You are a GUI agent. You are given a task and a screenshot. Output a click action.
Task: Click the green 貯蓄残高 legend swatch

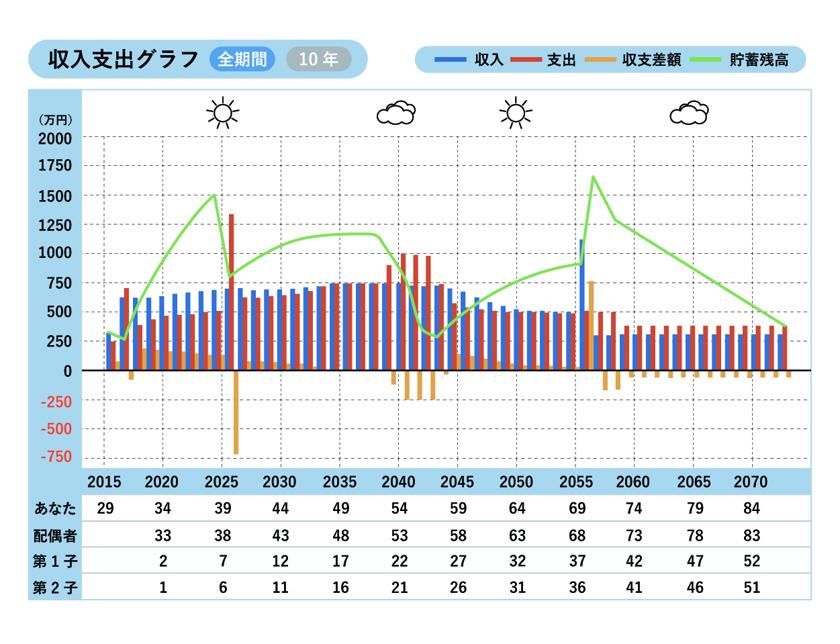(x=705, y=60)
